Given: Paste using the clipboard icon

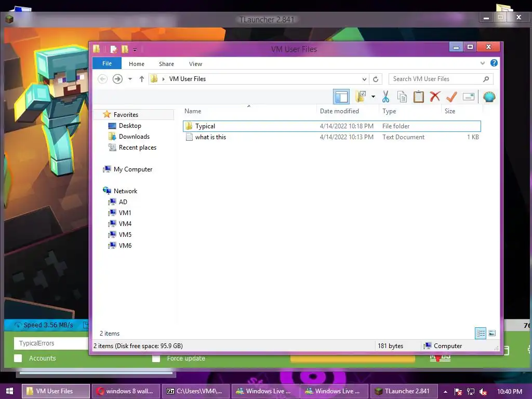Looking at the screenshot, I should coord(418,97).
